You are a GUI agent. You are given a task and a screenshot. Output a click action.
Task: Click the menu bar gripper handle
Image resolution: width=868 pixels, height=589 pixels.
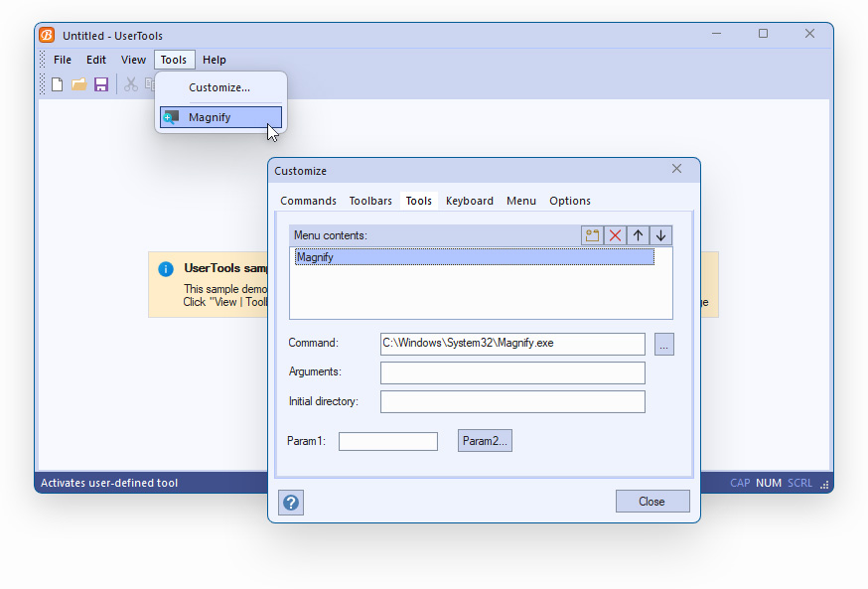[43, 60]
